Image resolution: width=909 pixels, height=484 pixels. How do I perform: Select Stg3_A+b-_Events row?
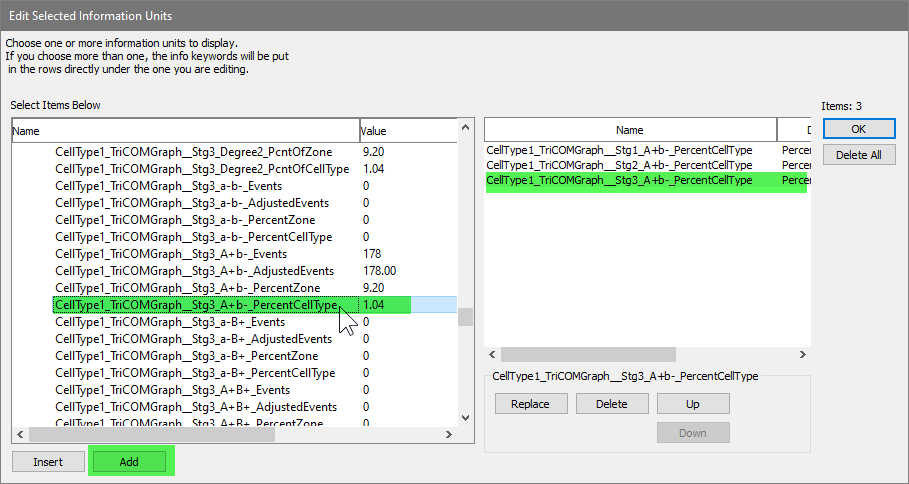172,254
